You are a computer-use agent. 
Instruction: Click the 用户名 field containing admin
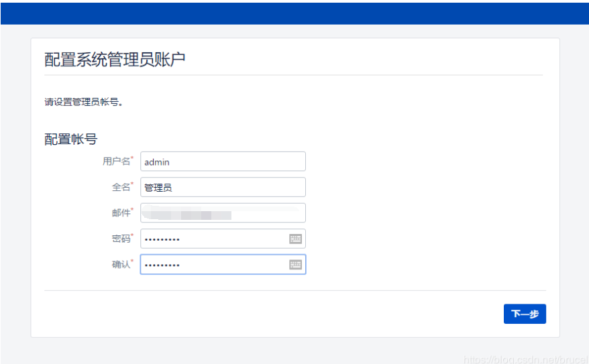(223, 162)
